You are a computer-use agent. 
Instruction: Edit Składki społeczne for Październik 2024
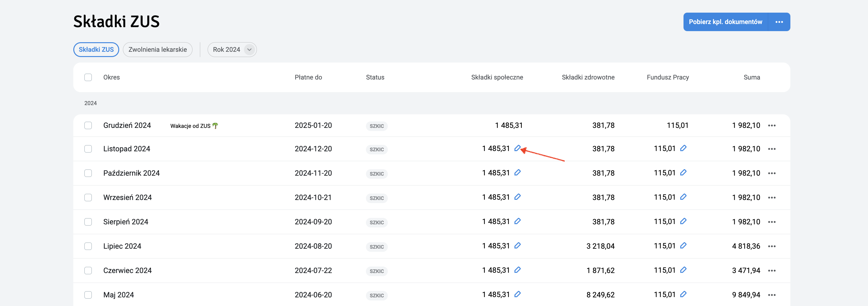(x=517, y=173)
